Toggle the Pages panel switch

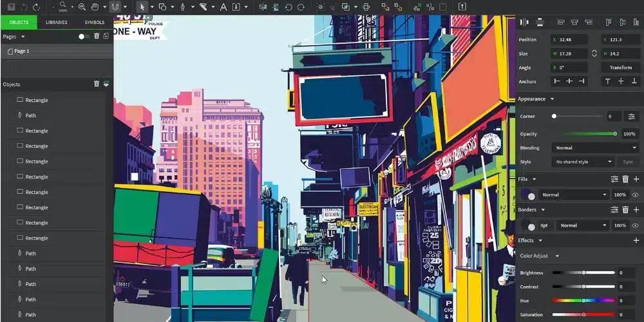(x=84, y=37)
